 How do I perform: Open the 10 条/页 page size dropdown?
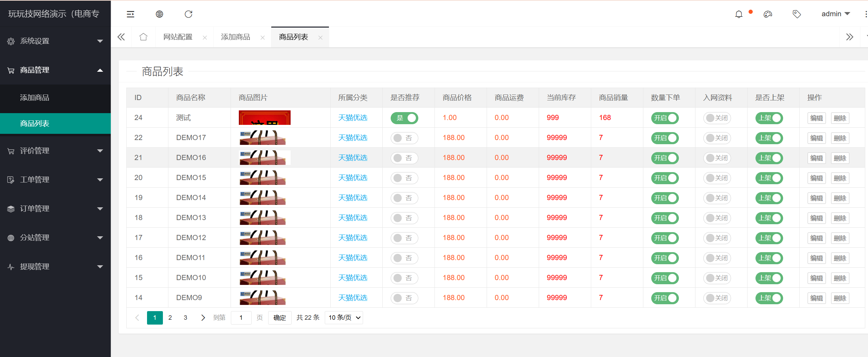click(x=344, y=318)
